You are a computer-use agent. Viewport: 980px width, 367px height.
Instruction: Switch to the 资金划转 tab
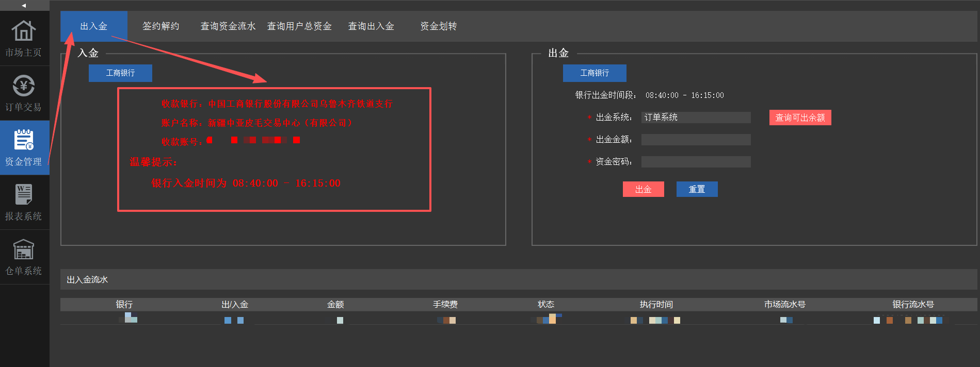pos(439,26)
